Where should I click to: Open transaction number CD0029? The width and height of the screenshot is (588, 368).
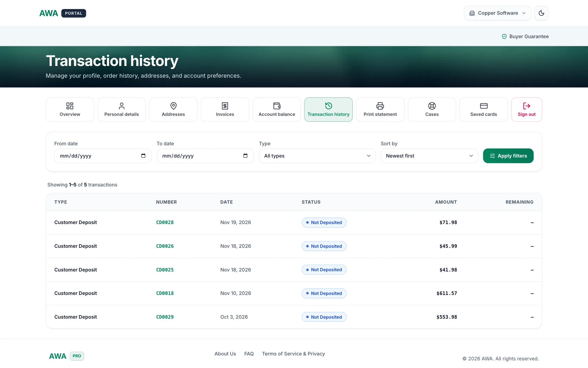tap(165, 317)
